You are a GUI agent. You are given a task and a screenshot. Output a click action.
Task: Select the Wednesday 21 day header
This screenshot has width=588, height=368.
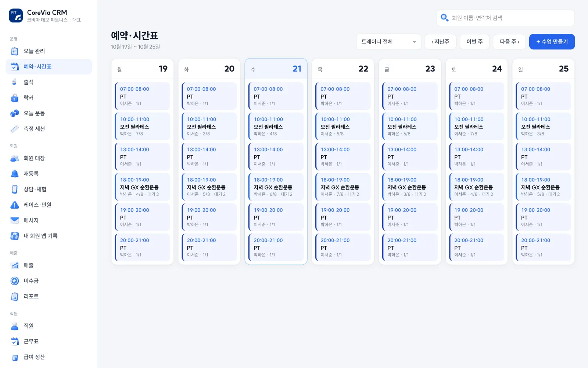[276, 69]
